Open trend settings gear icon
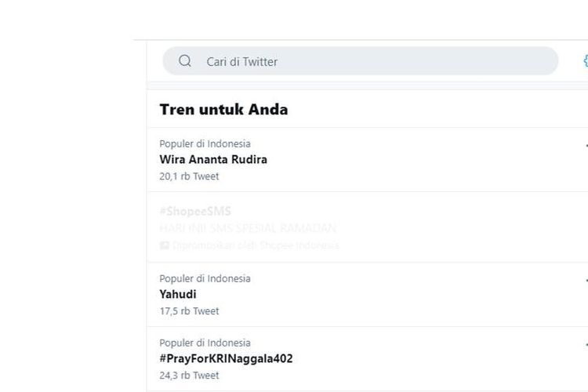This screenshot has height=392, width=588. tap(586, 61)
